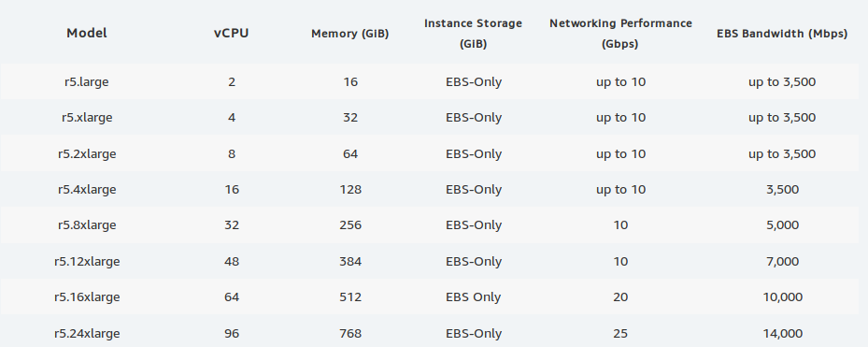Click the 25 Gbps networking value
This screenshot has height=347, width=868.
point(620,333)
